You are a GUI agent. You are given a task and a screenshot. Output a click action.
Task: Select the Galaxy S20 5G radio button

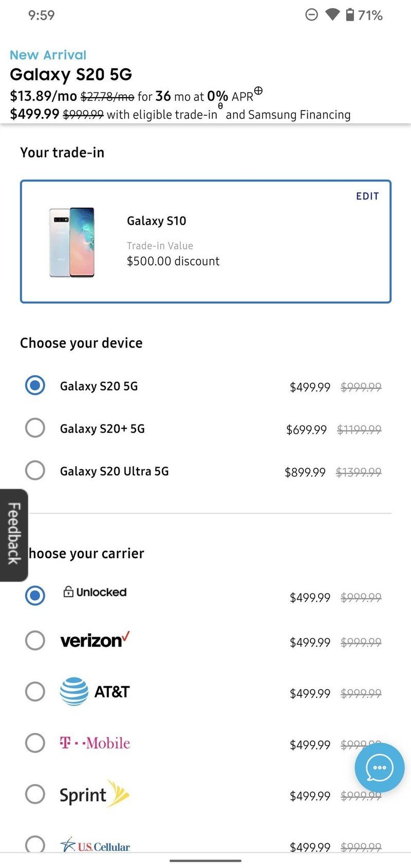coord(35,385)
